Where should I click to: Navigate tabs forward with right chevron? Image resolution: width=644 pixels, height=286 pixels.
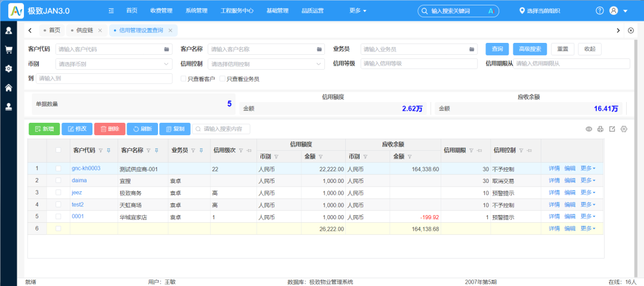tap(618, 30)
